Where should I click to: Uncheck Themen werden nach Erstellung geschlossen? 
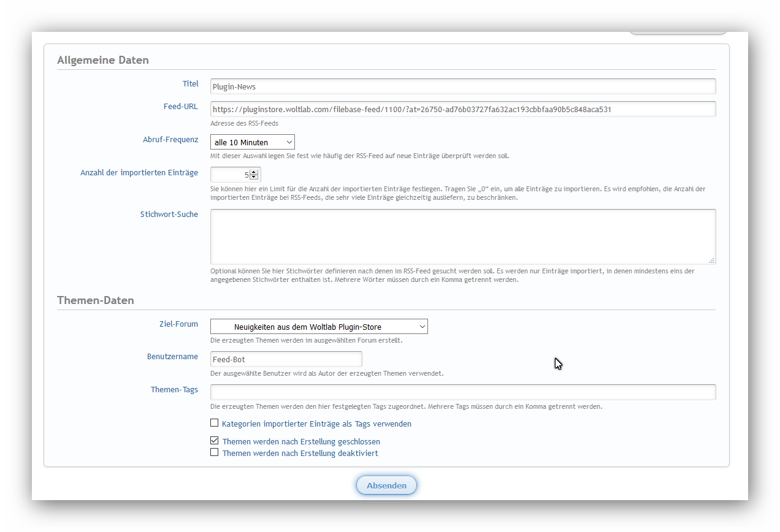215,441
